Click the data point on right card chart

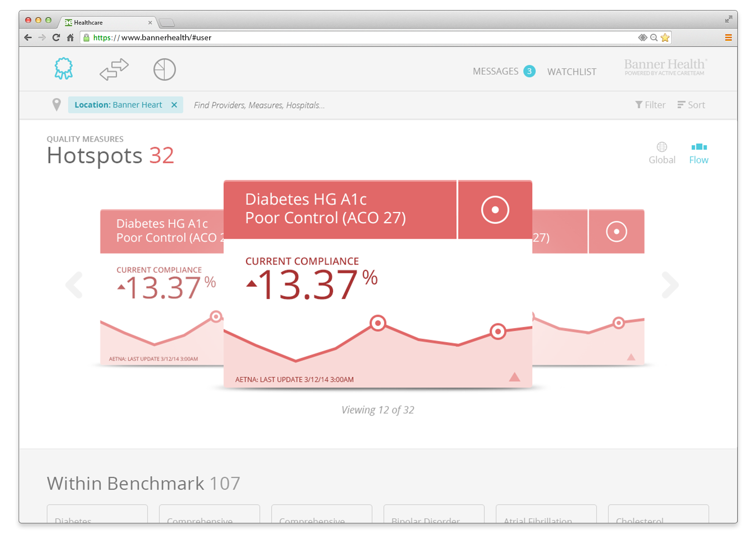pyautogui.click(x=618, y=323)
